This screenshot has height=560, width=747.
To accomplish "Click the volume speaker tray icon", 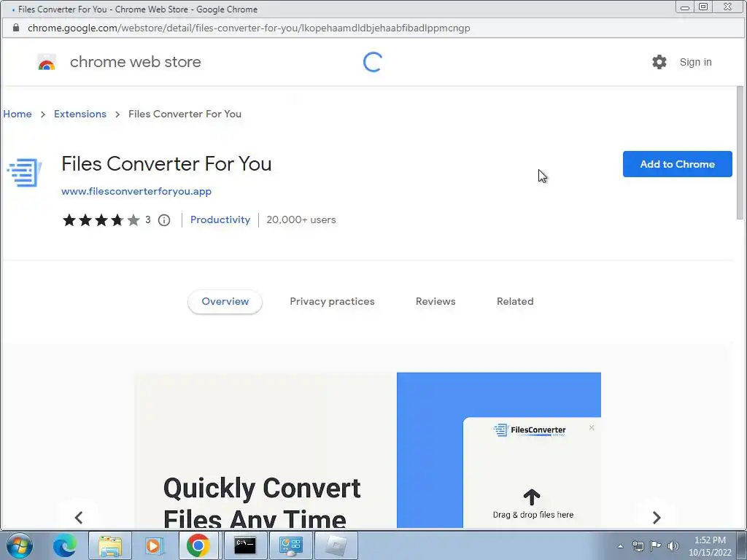I will [x=673, y=546].
